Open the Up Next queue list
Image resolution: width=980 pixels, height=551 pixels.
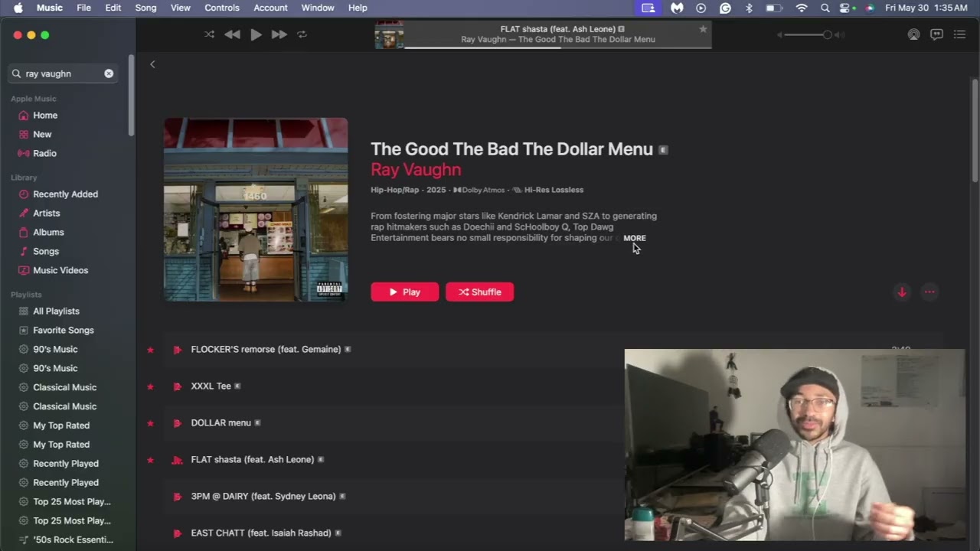[959, 34]
